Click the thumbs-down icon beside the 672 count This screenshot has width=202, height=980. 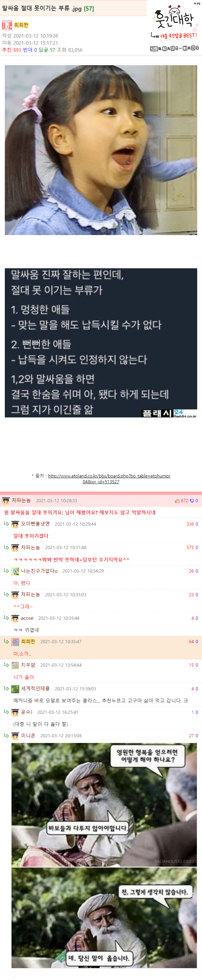[192, 501]
